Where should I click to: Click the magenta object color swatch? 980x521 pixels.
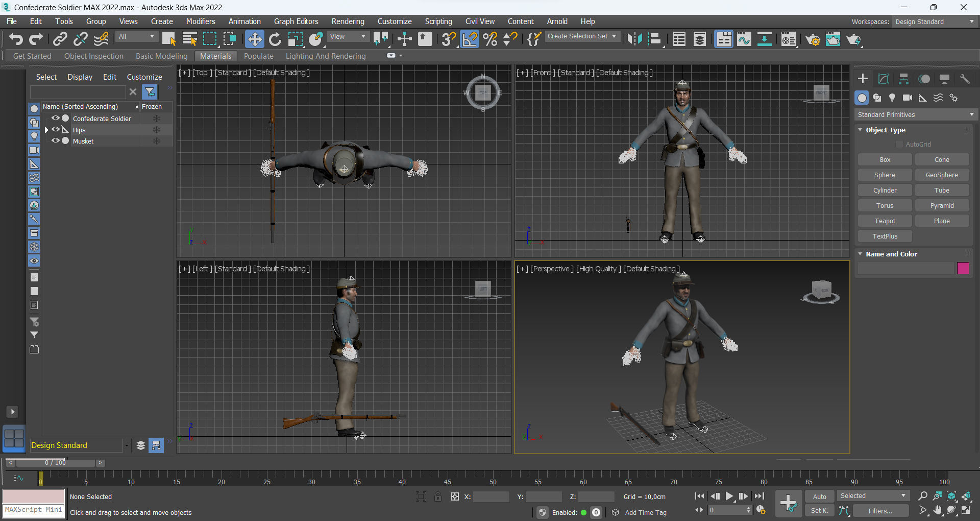click(x=963, y=268)
